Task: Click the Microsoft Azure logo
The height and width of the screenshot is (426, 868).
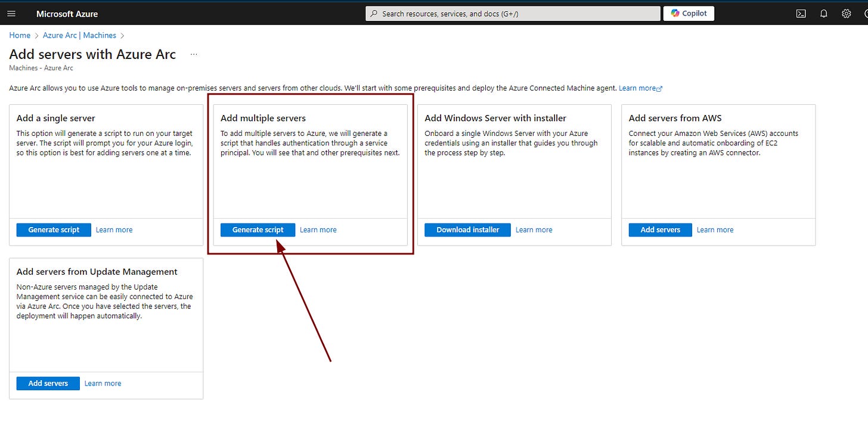Action: click(67, 13)
